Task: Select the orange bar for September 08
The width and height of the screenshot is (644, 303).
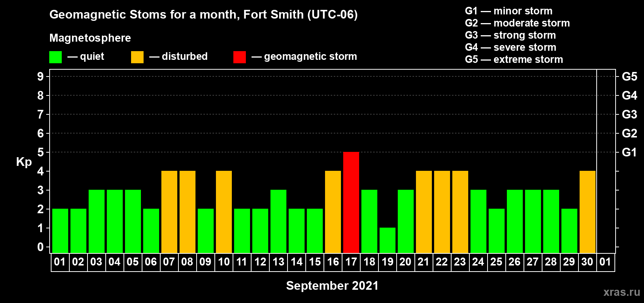Action: pos(188,212)
